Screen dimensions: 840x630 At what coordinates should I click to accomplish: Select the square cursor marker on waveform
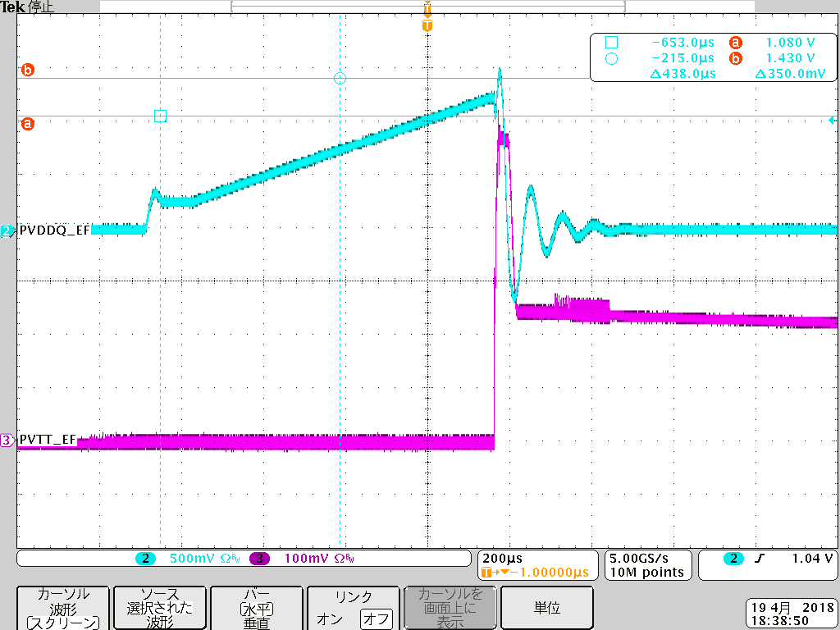pyautogui.click(x=160, y=116)
